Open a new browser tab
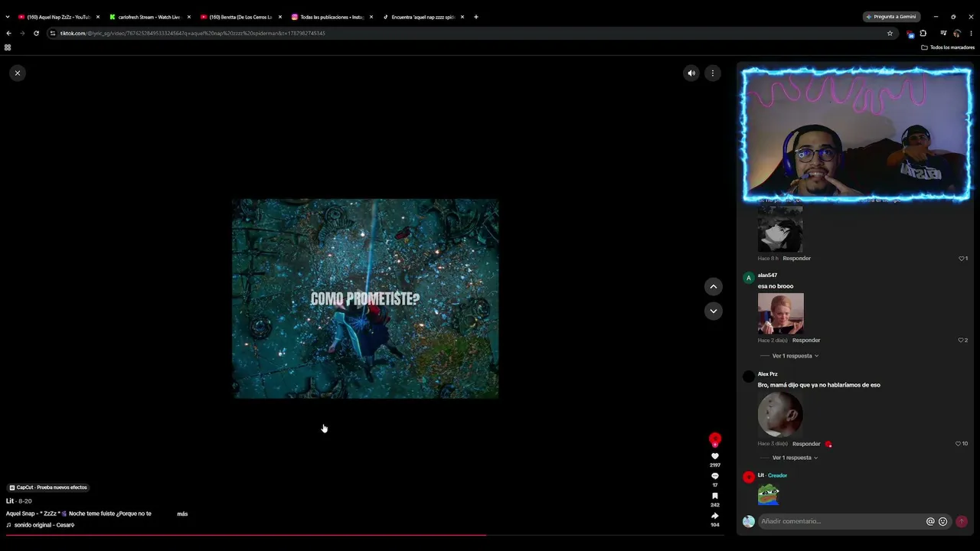This screenshot has width=980, height=551. pos(476,17)
